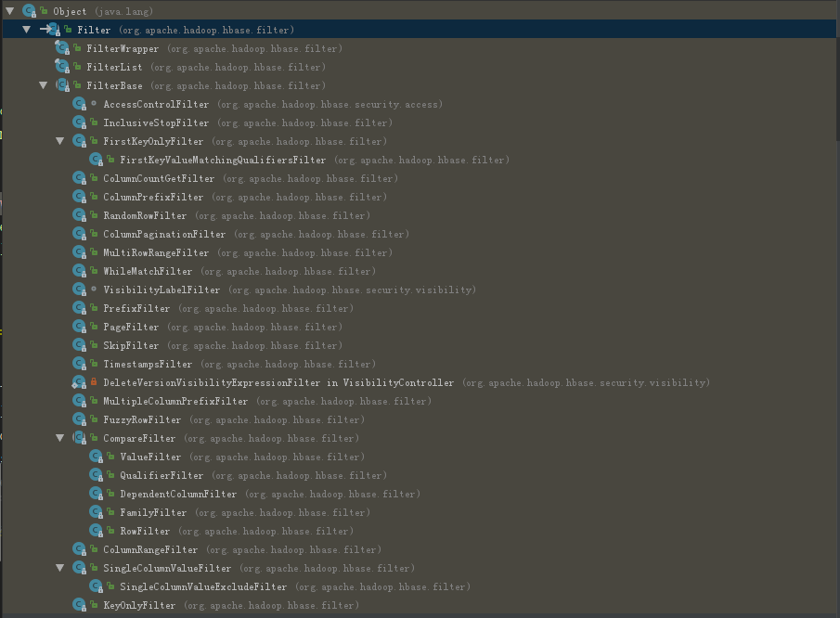This screenshot has height=618, width=840.
Task: Click the class icon beside FilterWrapper
Action: pyautogui.click(x=62, y=48)
